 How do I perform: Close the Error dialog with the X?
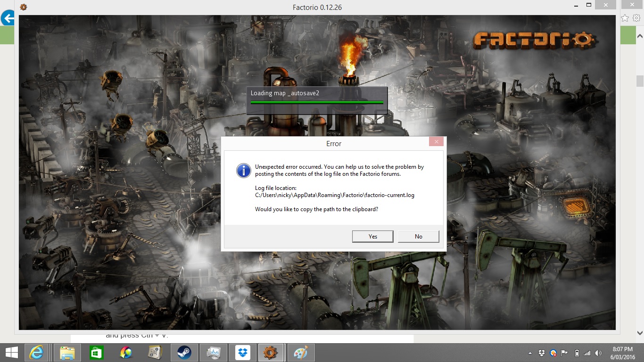click(x=436, y=141)
